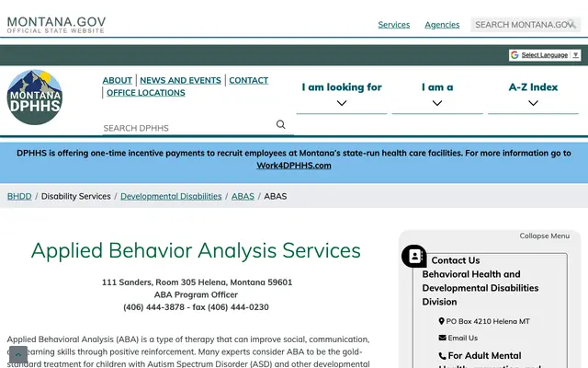Expand the I am a menu
The image size is (588, 368).
coord(437,86)
